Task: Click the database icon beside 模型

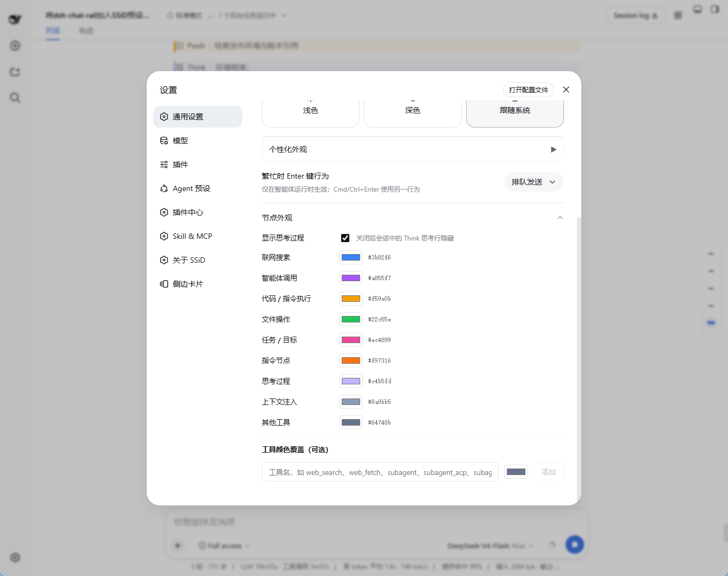Action: 164,141
